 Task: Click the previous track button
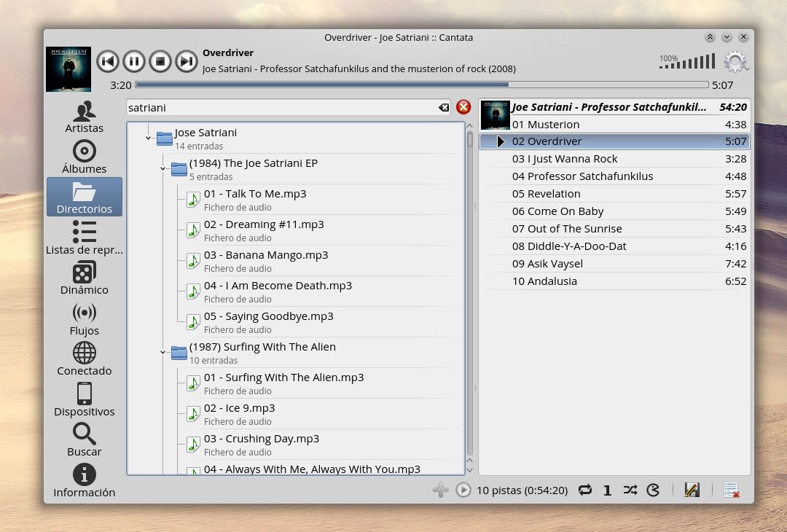tap(108, 61)
